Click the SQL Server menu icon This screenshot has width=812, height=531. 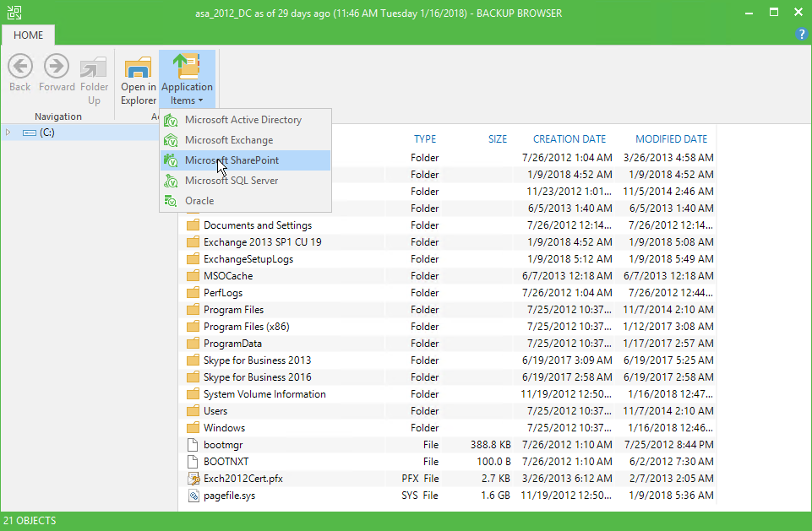171,181
